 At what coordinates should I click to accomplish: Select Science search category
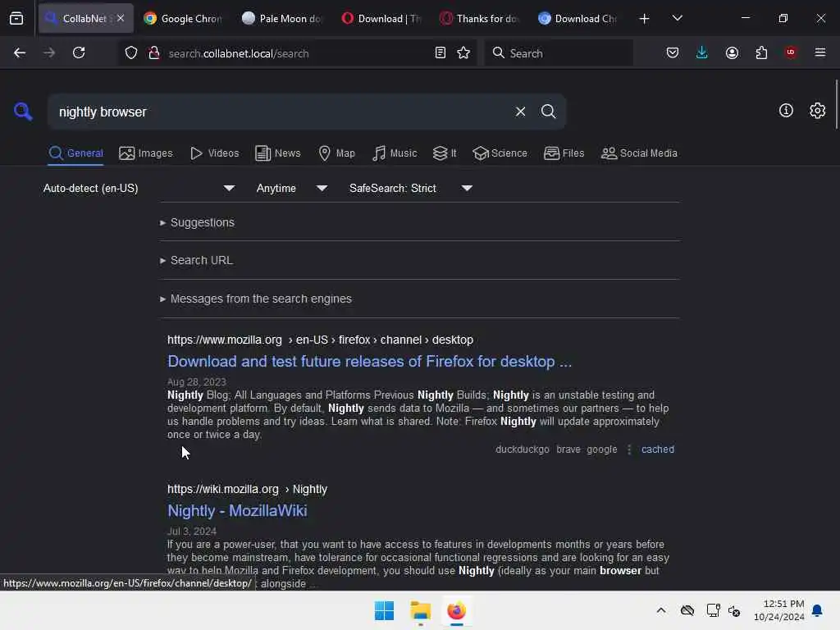(500, 153)
